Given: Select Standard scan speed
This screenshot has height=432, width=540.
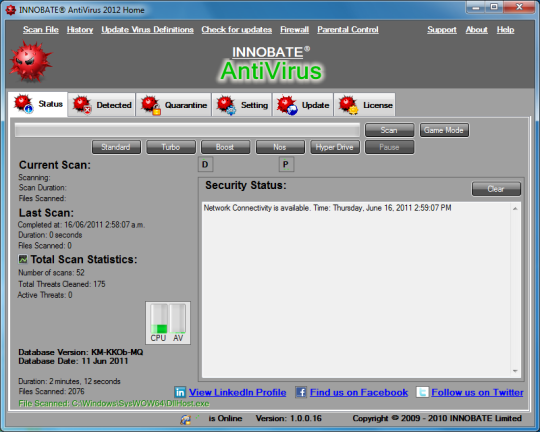Looking at the screenshot, I should [116, 147].
